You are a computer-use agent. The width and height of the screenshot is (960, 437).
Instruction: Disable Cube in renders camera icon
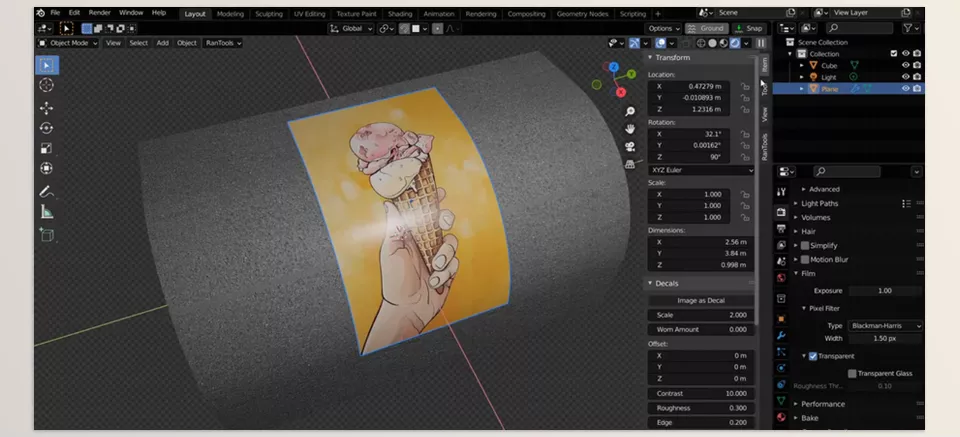point(917,65)
